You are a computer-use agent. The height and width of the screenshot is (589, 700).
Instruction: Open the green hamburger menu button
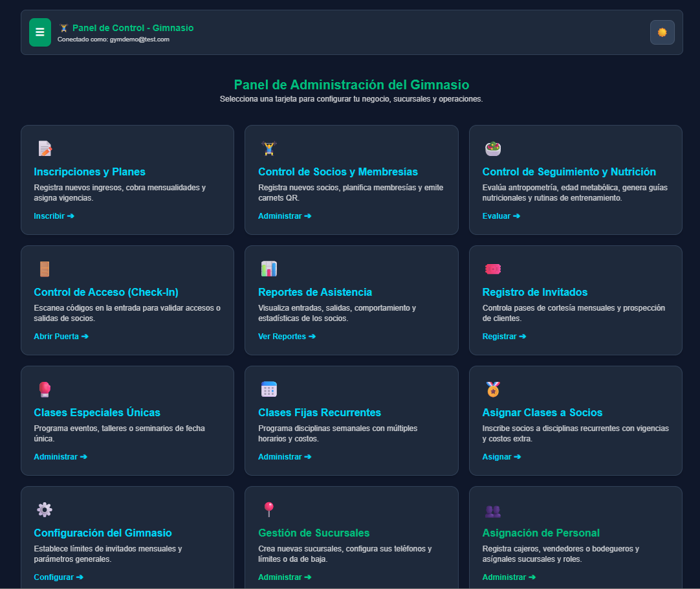40,32
